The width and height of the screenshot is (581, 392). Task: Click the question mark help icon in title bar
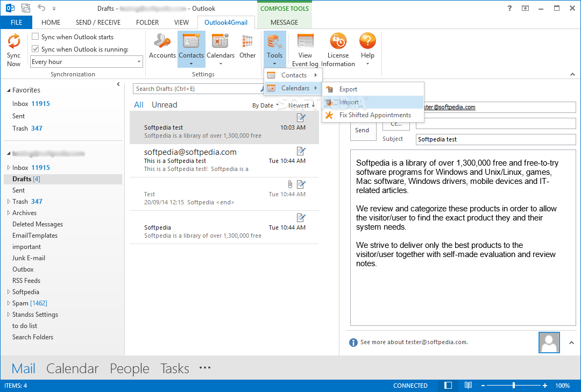coord(509,8)
